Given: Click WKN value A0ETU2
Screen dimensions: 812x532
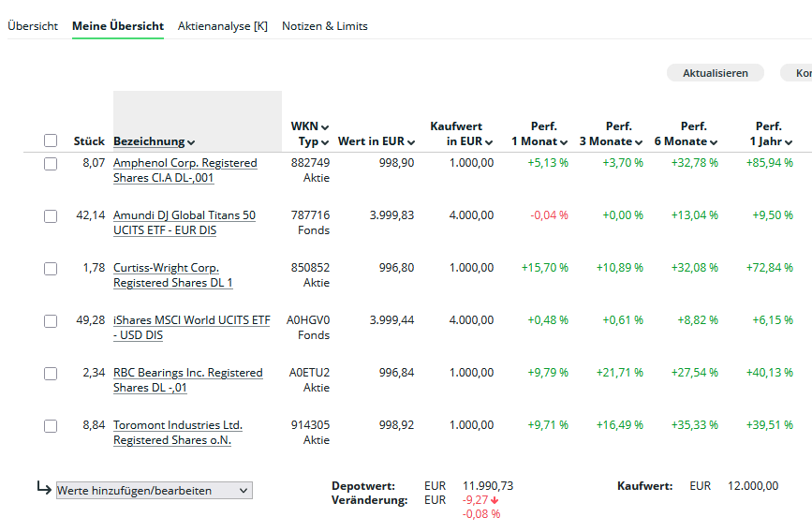Looking at the screenshot, I should tap(309, 373).
